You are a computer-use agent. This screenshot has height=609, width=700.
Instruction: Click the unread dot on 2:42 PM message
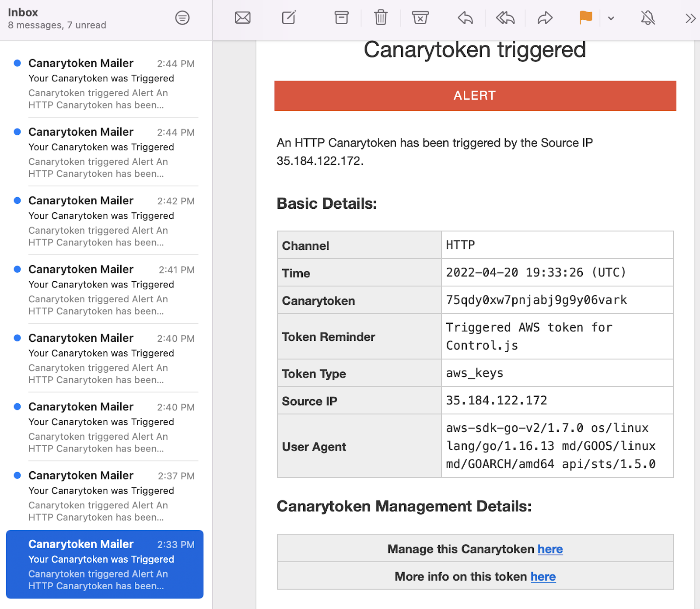tap(17, 200)
